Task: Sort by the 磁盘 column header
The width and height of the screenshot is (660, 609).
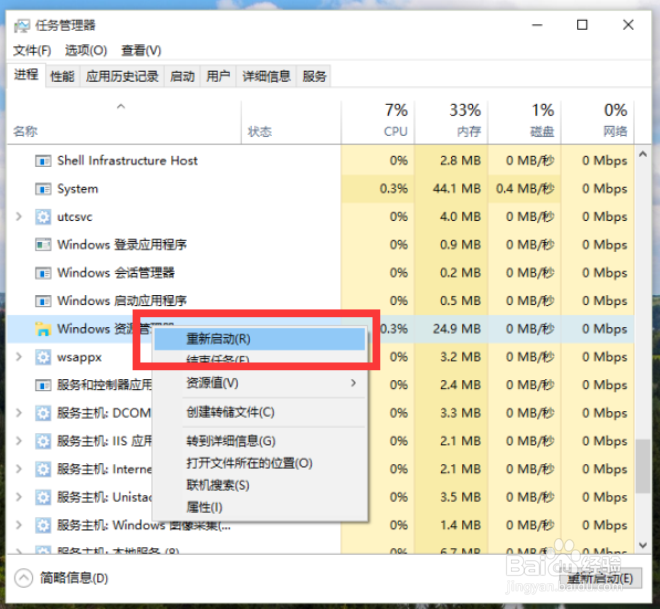Action: point(524,122)
